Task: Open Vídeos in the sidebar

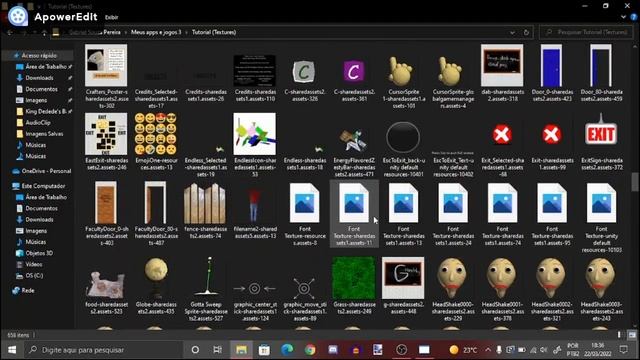Action: 33,264
